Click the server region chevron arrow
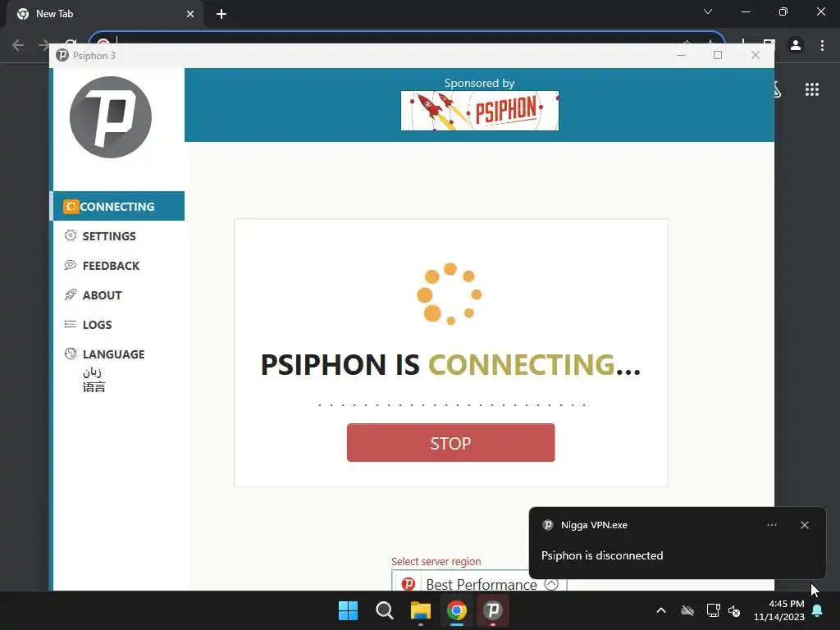The height and width of the screenshot is (630, 840). pyautogui.click(x=551, y=583)
